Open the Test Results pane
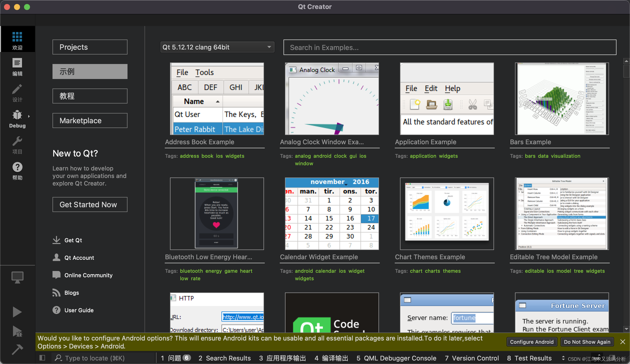The image size is (630, 364). coord(529,358)
